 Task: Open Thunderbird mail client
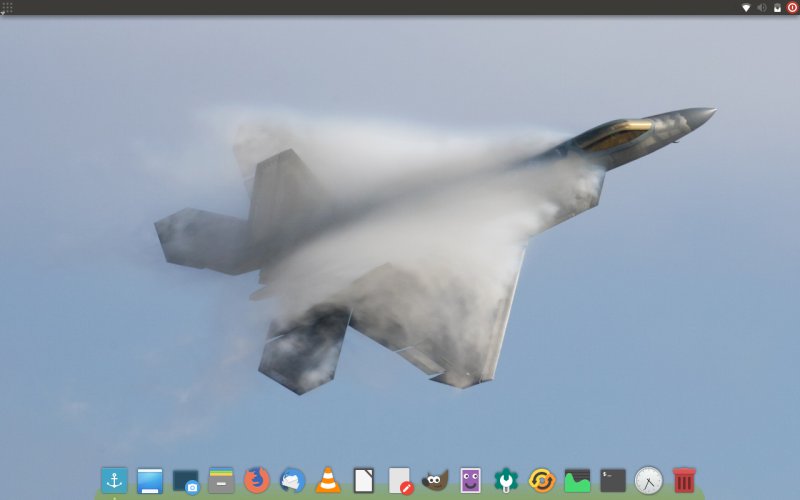[x=292, y=480]
